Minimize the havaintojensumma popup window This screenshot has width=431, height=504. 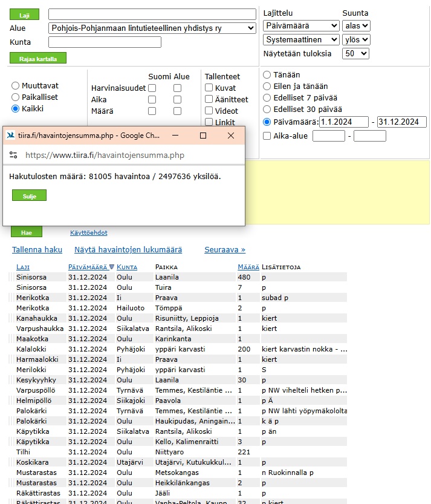pyautogui.click(x=175, y=136)
